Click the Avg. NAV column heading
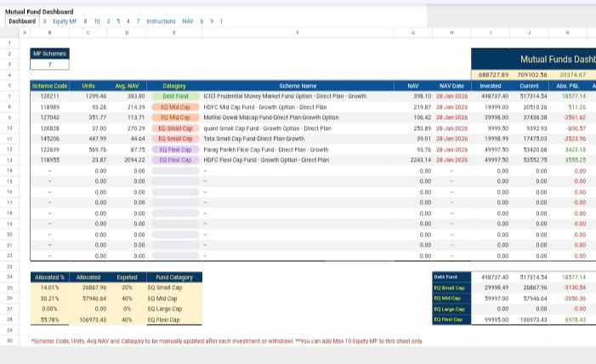 [x=127, y=86]
